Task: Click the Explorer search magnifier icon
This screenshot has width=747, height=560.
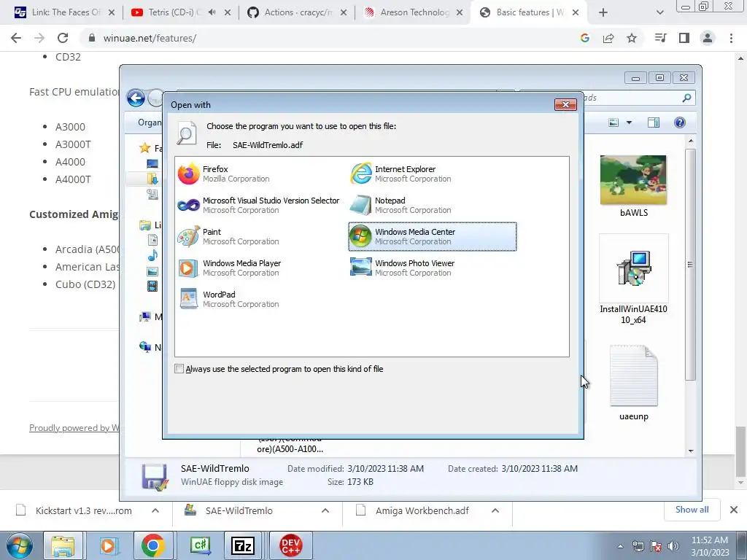Action: [686, 98]
